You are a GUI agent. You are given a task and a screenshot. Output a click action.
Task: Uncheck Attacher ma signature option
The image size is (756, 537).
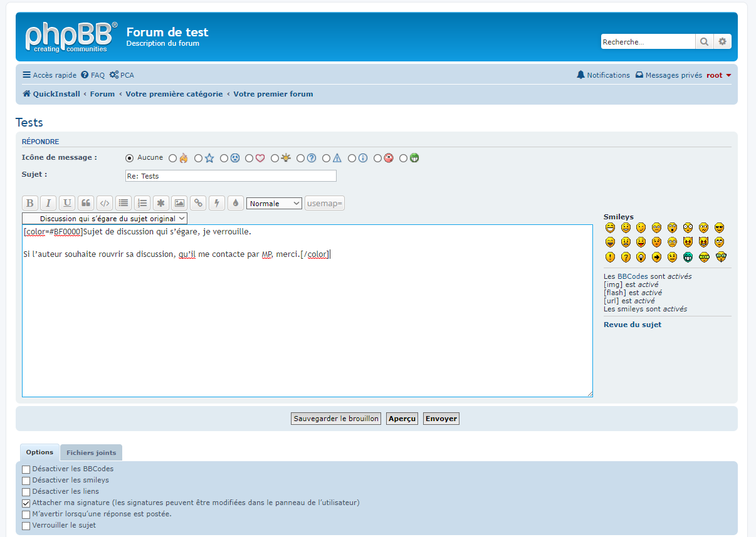coord(26,503)
